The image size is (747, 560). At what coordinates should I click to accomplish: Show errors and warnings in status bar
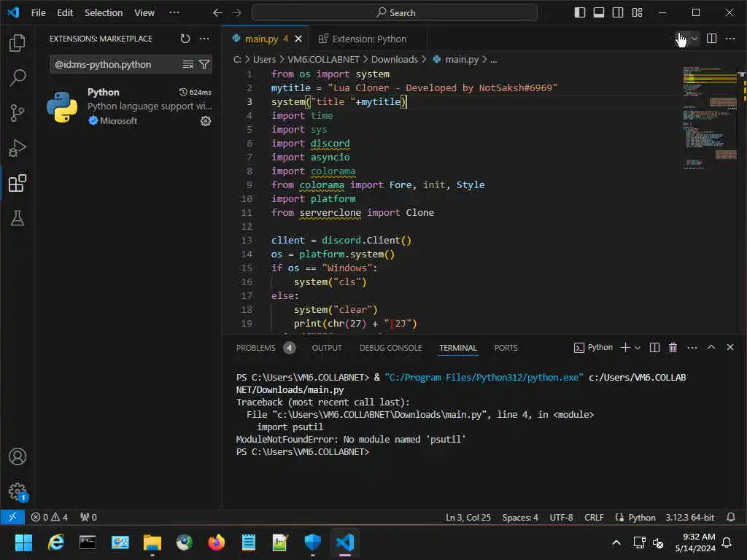[x=50, y=517]
